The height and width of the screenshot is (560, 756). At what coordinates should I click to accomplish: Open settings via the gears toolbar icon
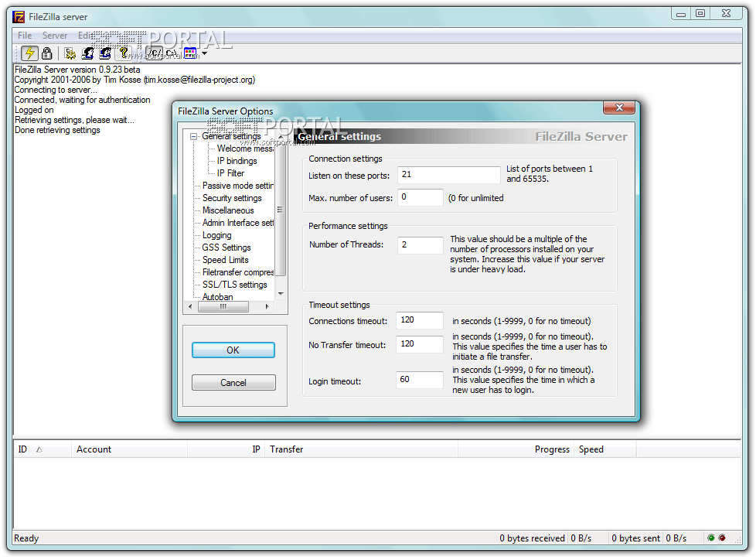[70, 53]
